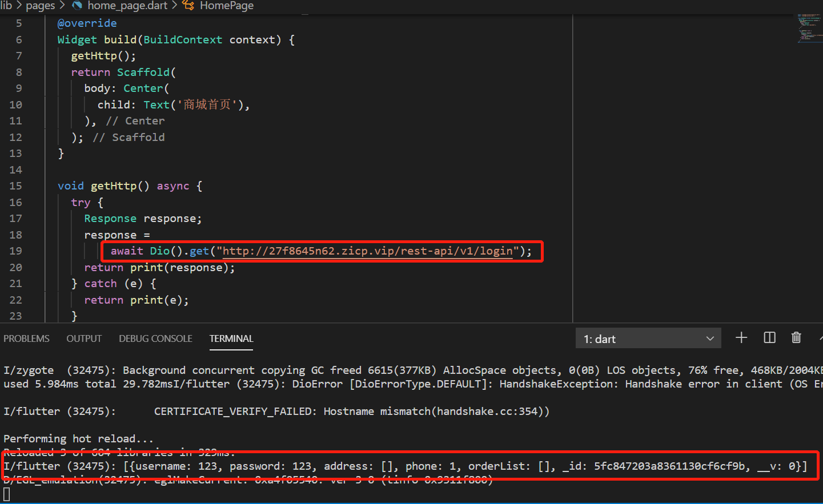The width and height of the screenshot is (823, 504).
Task: Click the 'home_page.dart' breadcrumb
Action: (127, 6)
